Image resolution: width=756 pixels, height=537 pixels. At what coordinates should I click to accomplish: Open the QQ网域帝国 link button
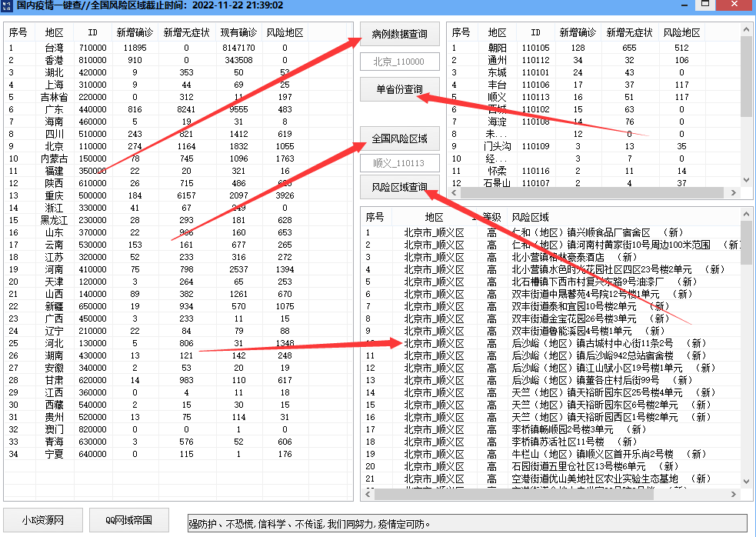click(128, 520)
